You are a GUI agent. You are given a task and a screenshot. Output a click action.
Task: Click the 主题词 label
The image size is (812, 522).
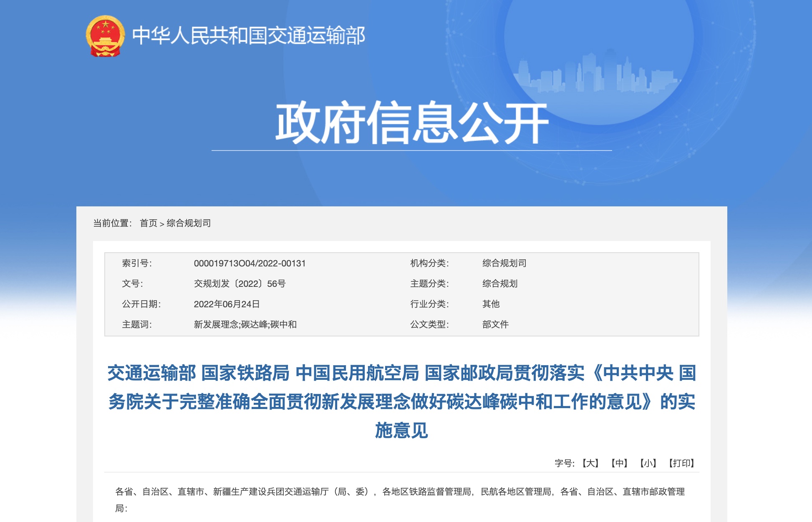pyautogui.click(x=137, y=324)
